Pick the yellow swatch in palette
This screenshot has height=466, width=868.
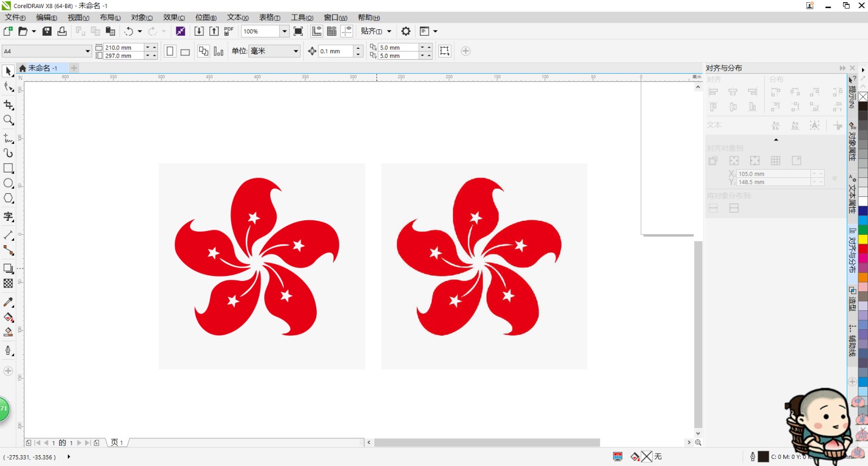coord(863,239)
